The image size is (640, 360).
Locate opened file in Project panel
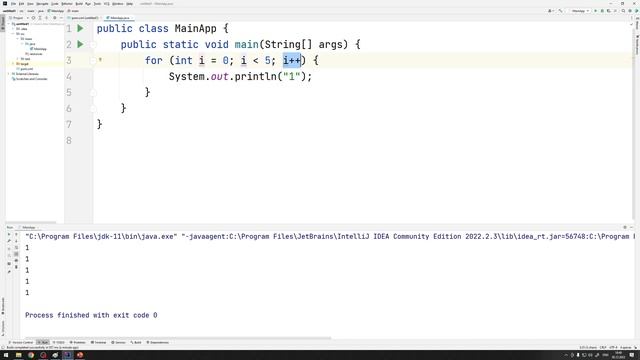pos(33,18)
